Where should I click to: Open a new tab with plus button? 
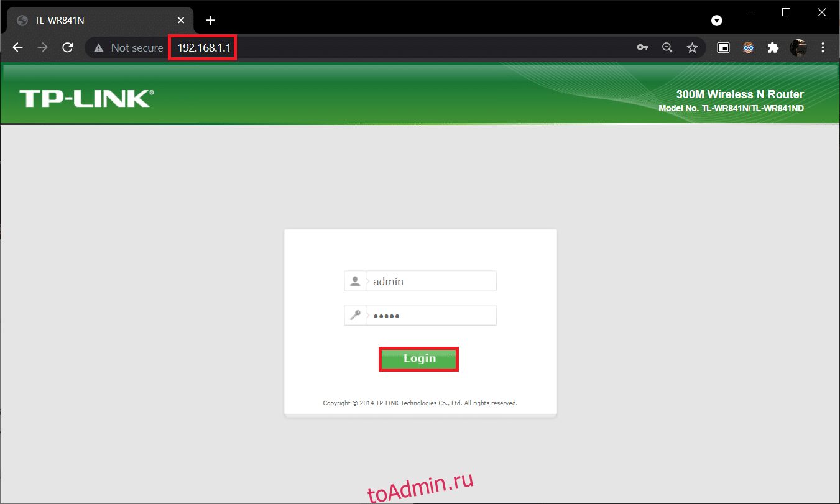point(210,20)
